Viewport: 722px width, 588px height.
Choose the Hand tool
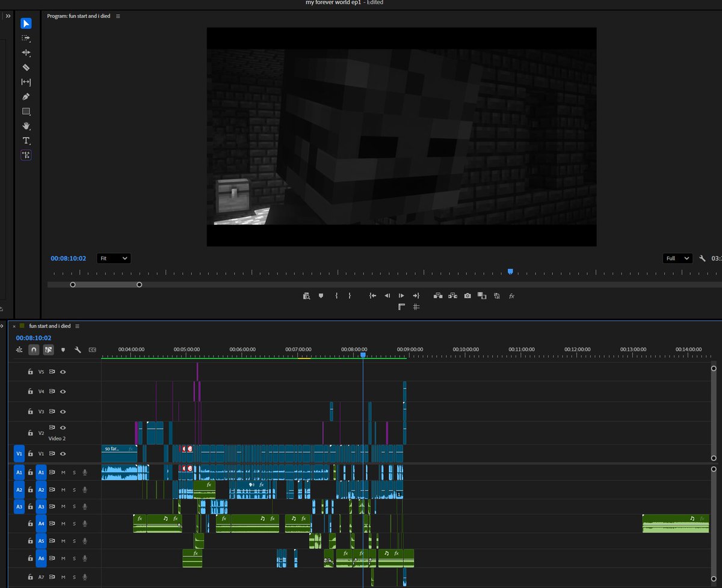[x=25, y=126]
